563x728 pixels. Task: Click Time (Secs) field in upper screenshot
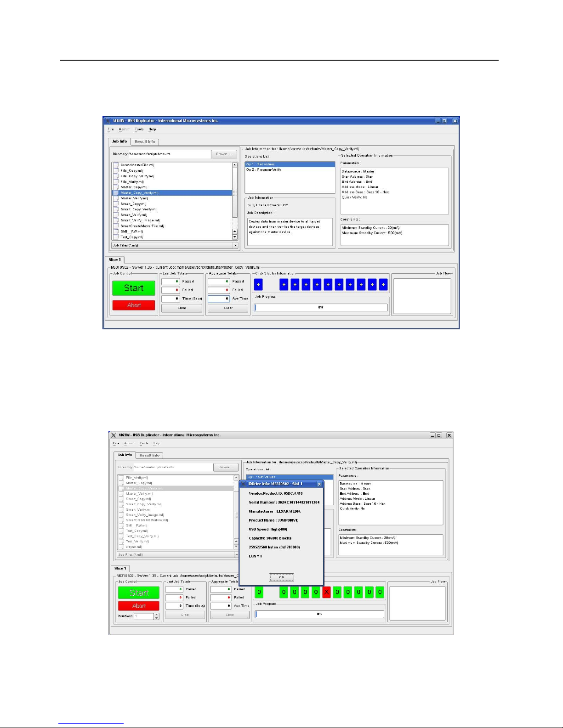pos(171,299)
